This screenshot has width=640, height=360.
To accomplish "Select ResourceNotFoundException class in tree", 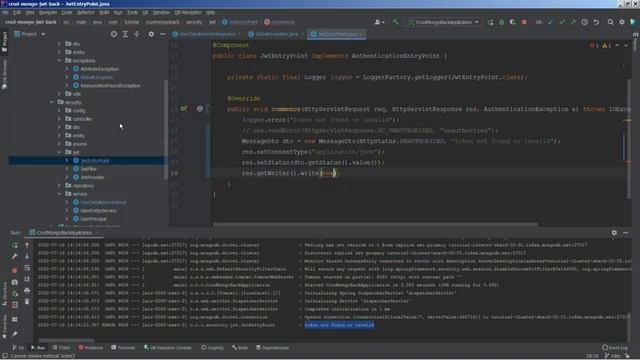I will [x=110, y=86].
